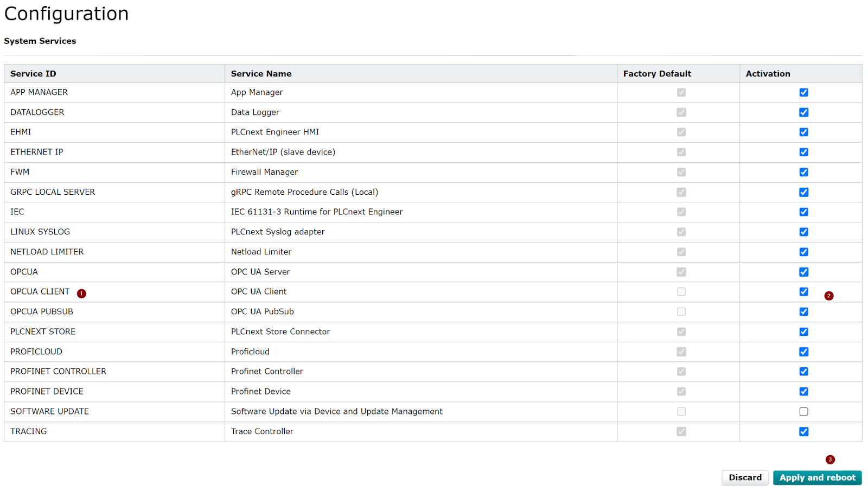
Task: Toggle PLCnext Store Connector activation
Action: tap(803, 332)
